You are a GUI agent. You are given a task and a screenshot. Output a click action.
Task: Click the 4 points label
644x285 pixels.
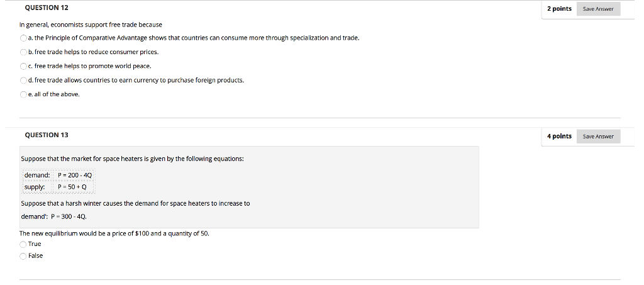coord(559,137)
